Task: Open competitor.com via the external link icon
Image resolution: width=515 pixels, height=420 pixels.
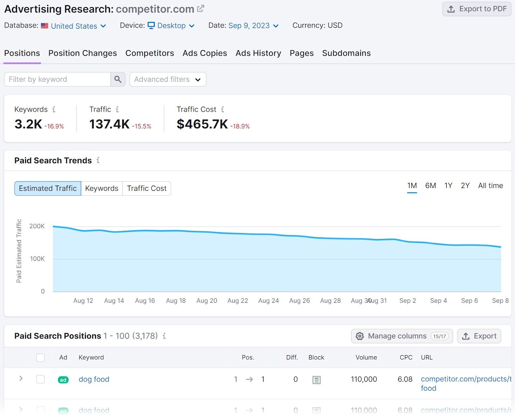Action: coord(200,8)
